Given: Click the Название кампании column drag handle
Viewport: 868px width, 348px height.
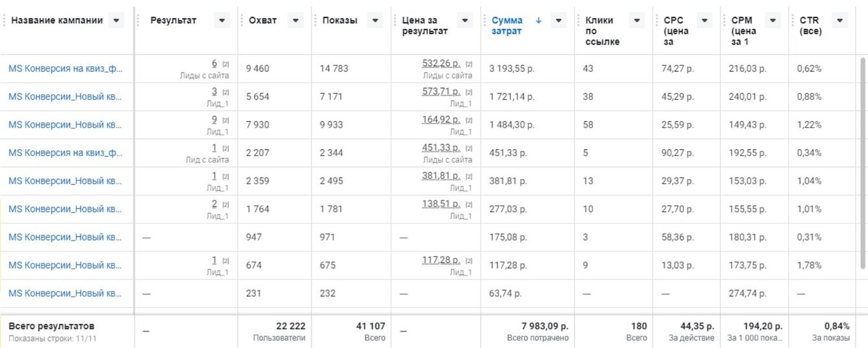Looking at the screenshot, I should tap(4, 21).
